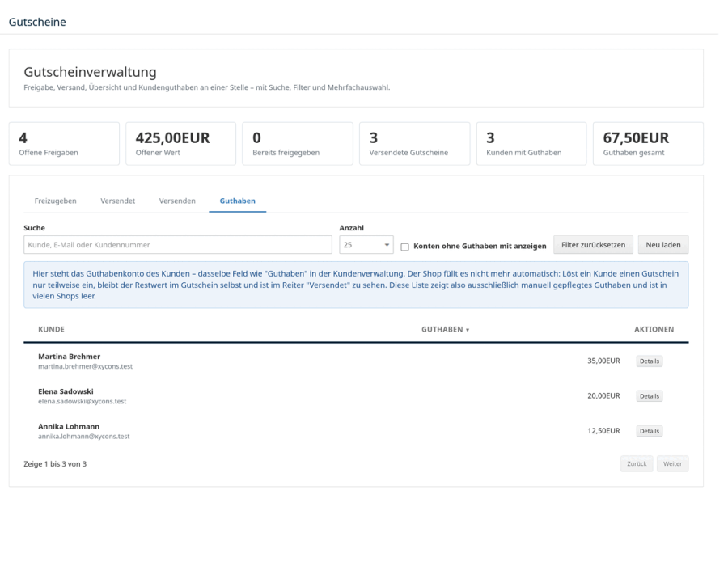Image resolution: width=728 pixels, height=566 pixels.
Task: Open Details for Elena Sadowski
Action: tap(649, 395)
